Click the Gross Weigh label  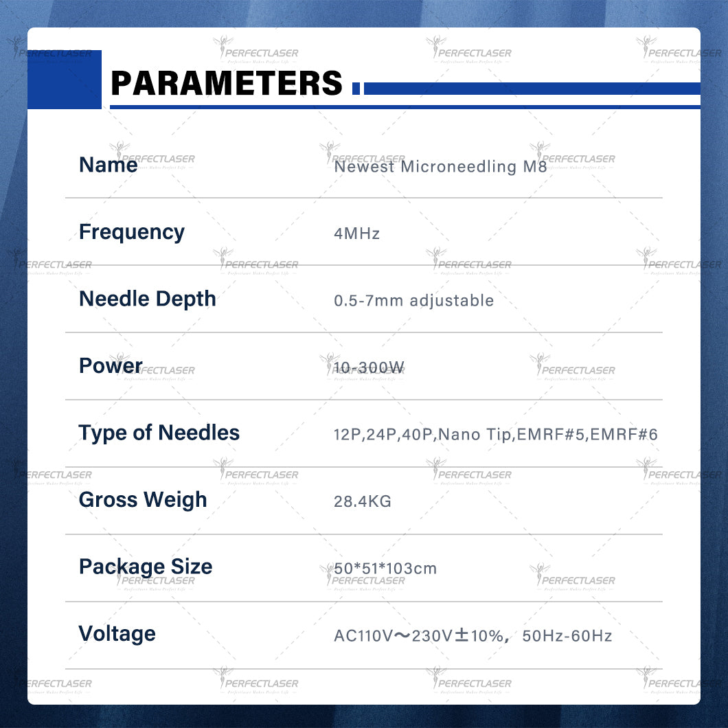tap(143, 500)
